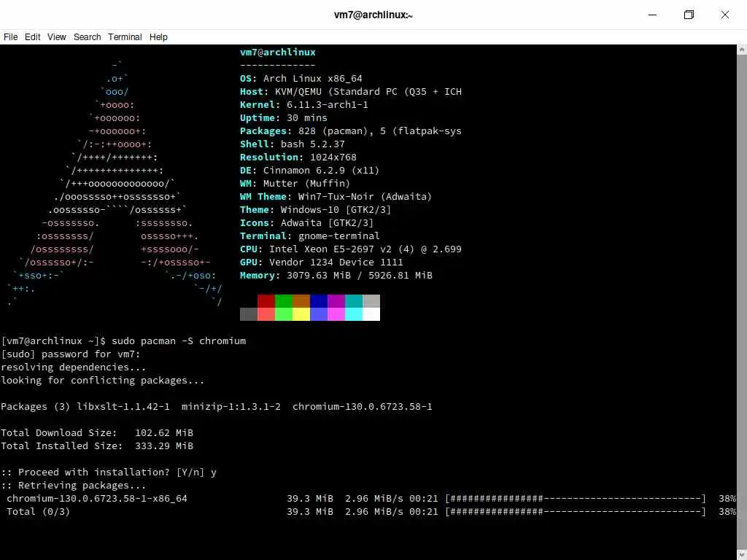Image resolution: width=747 pixels, height=560 pixels.
Task: Click the 'Resolution: 1024x768' line
Action: click(298, 157)
